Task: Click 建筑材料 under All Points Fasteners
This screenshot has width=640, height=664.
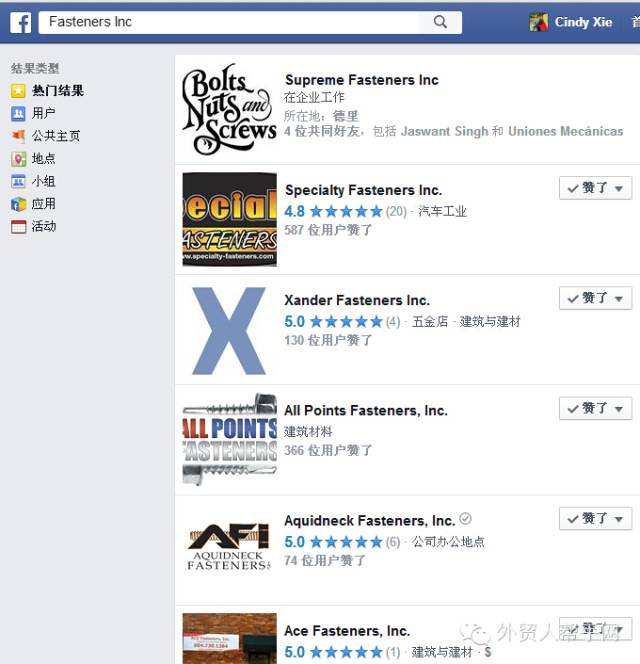Action: [308, 432]
